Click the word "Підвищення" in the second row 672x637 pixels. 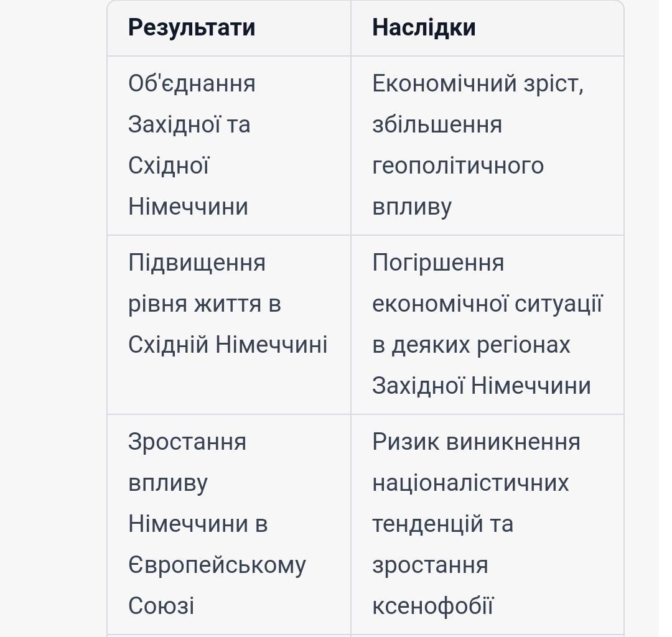point(197,263)
